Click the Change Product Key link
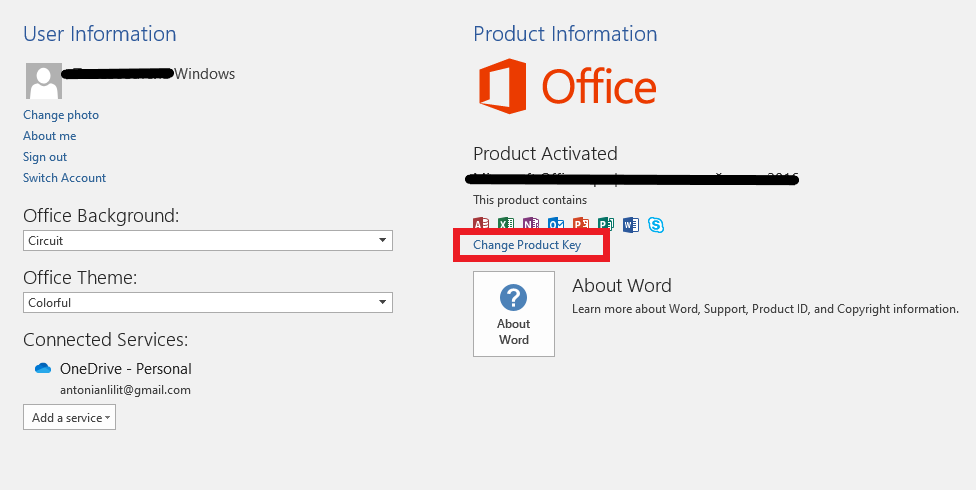This screenshot has width=976, height=490. 527,245
